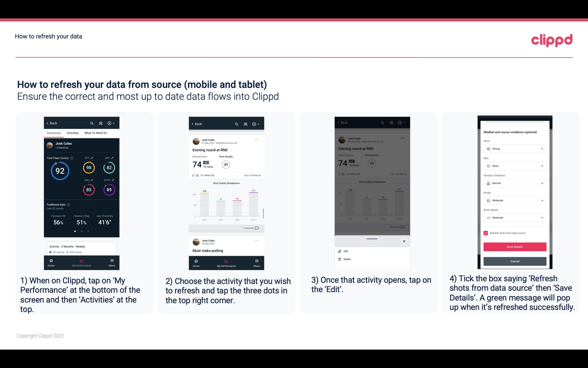Toggle the Delete option in context menu
The height and width of the screenshot is (368, 588).
coord(347,259)
